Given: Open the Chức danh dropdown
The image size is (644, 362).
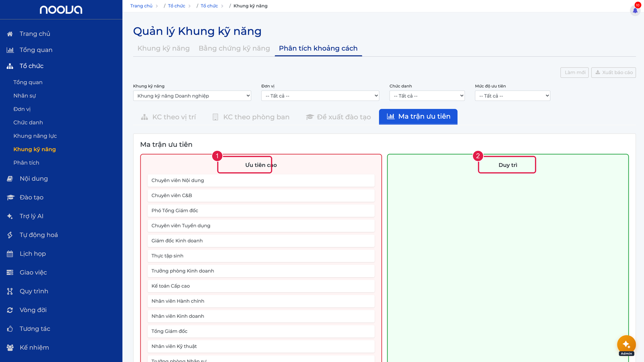Looking at the screenshot, I should point(427,96).
